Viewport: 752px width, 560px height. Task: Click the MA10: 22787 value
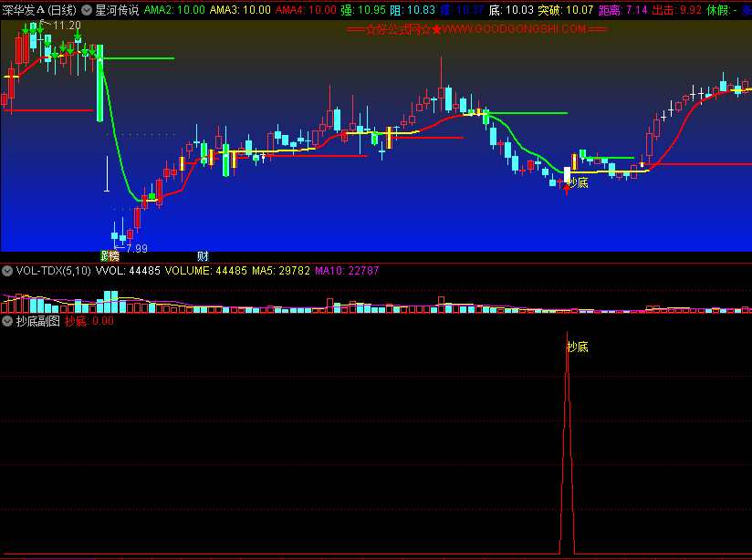pos(347,271)
